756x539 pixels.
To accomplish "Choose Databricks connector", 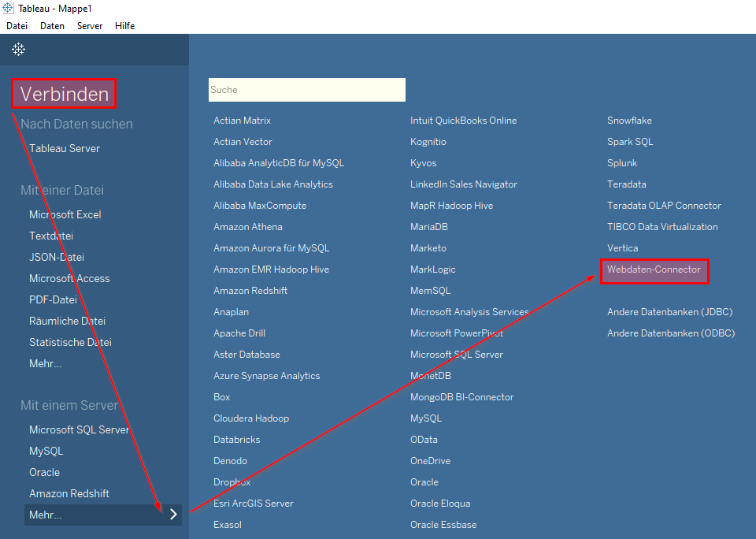I will 237,439.
